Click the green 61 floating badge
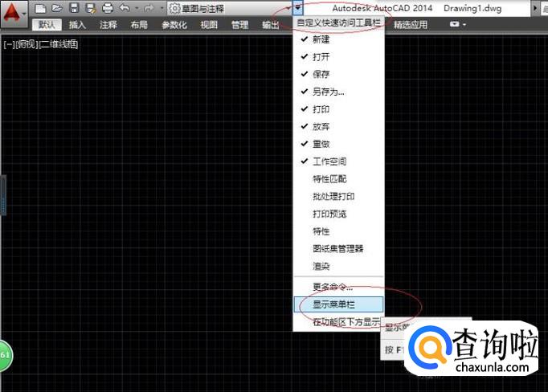Image resolution: width=548 pixels, height=392 pixels. tap(6, 355)
